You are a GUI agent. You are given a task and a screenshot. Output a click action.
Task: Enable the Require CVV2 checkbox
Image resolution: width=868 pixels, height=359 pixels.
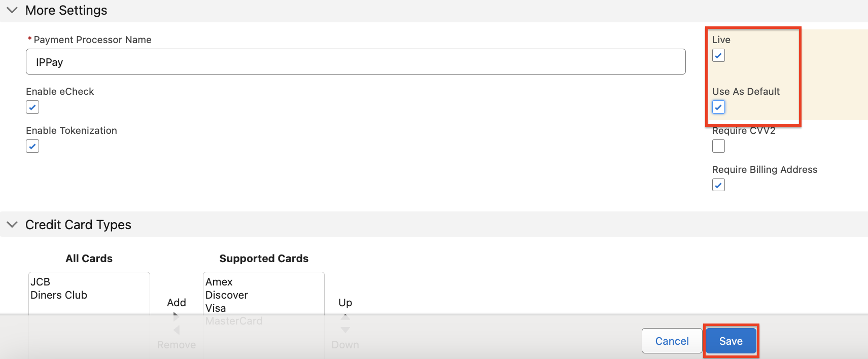coord(718,146)
